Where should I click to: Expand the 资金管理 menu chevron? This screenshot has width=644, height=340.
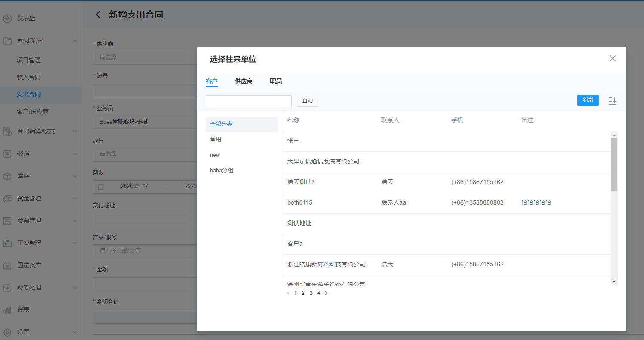tap(75, 199)
